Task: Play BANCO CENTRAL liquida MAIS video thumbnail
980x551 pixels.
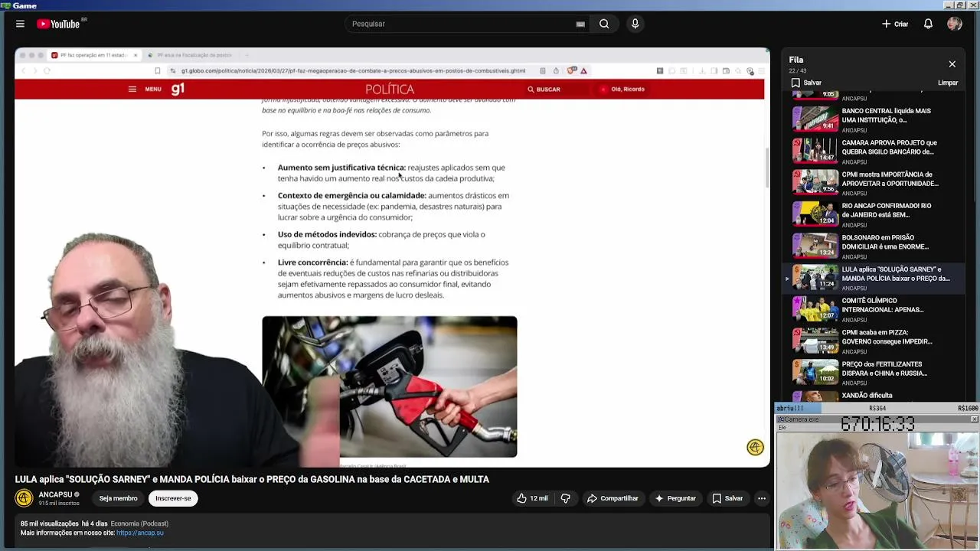Action: click(815, 119)
